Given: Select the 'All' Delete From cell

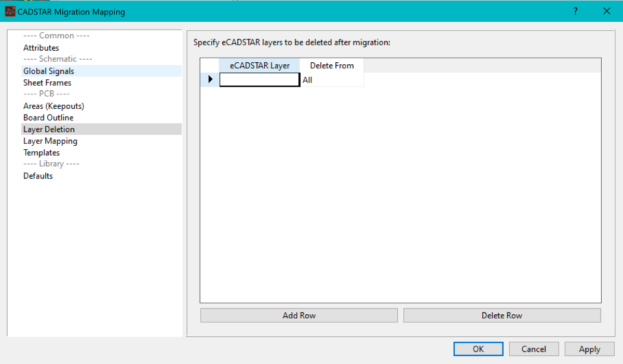Looking at the screenshot, I should (332, 80).
